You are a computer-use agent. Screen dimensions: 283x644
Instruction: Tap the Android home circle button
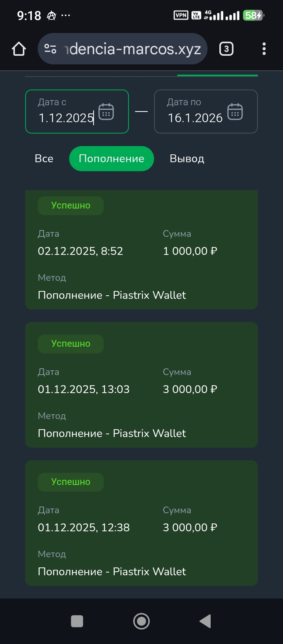141,621
